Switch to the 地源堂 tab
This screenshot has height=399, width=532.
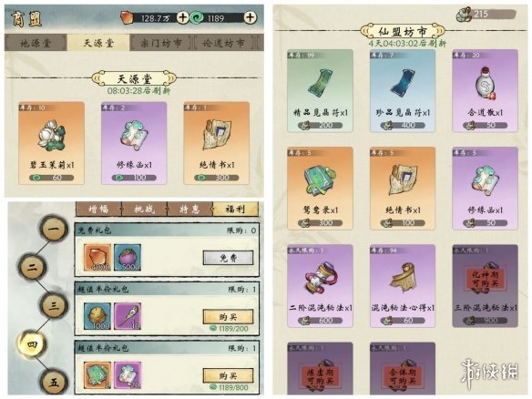[36, 43]
